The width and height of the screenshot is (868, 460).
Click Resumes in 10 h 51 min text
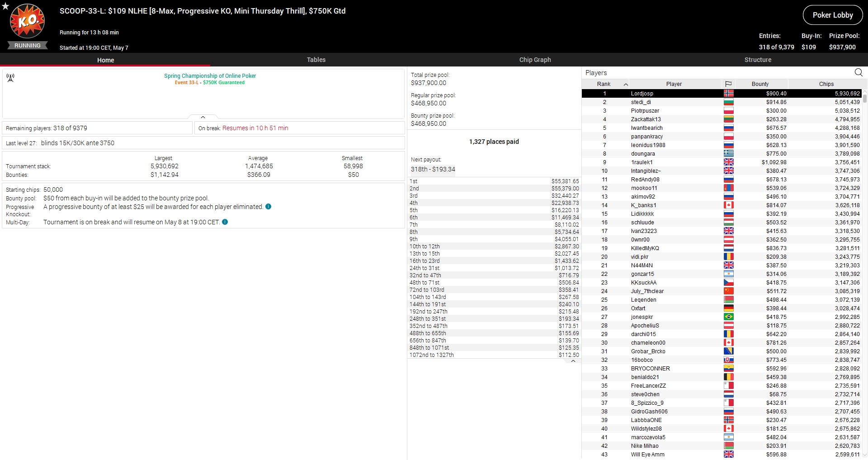pos(255,128)
